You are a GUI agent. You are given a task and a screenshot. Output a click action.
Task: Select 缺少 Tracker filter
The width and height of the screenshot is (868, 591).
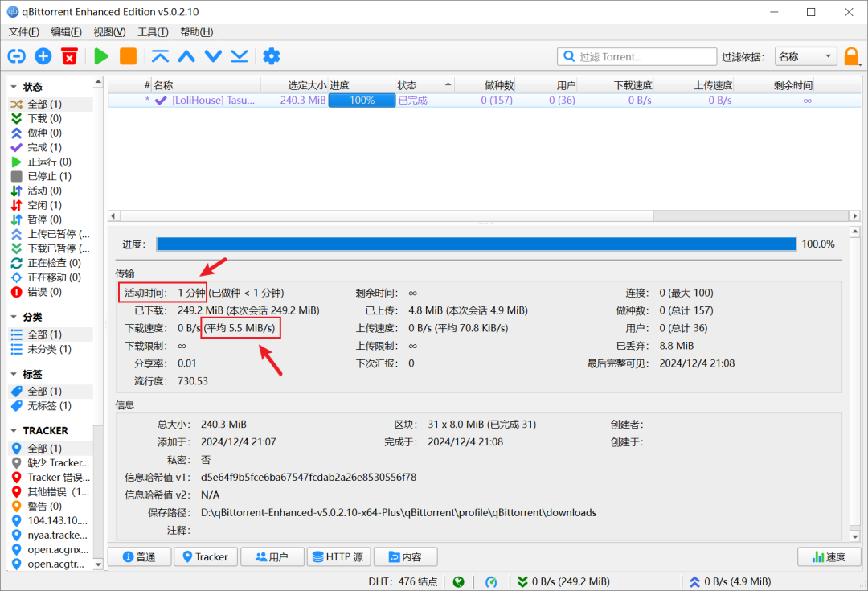(x=51, y=463)
